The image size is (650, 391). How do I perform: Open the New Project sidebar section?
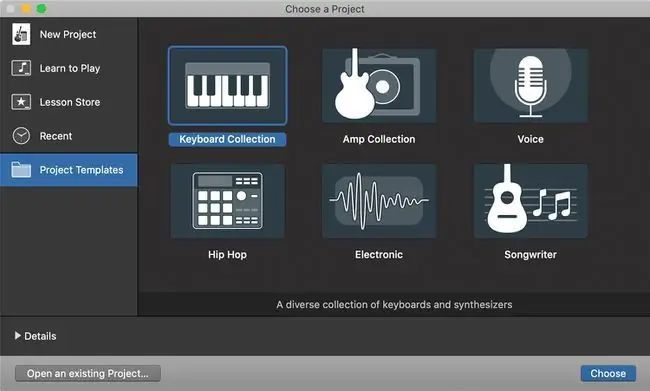[69, 34]
